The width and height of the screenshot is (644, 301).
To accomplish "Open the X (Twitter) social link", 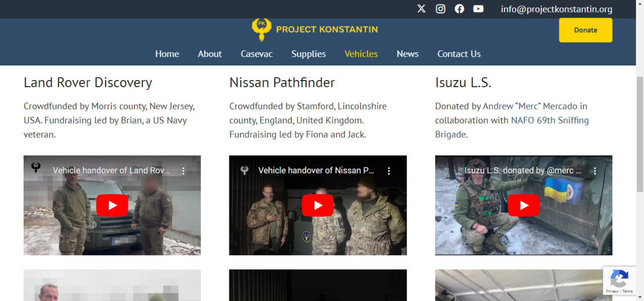I will pos(421,9).
